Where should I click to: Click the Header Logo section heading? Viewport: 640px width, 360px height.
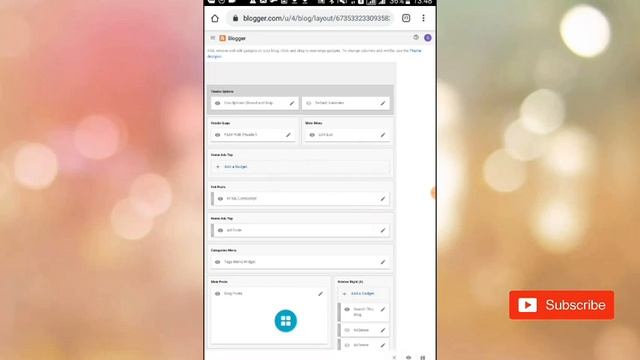[x=220, y=123]
